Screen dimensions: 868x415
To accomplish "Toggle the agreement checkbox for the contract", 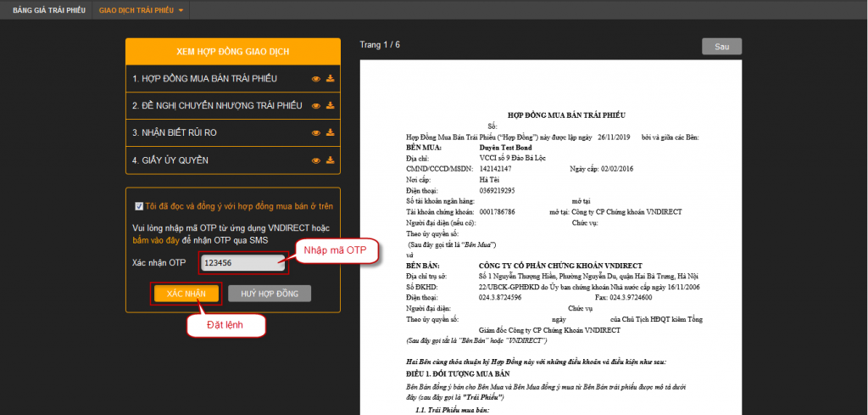I will [139, 205].
